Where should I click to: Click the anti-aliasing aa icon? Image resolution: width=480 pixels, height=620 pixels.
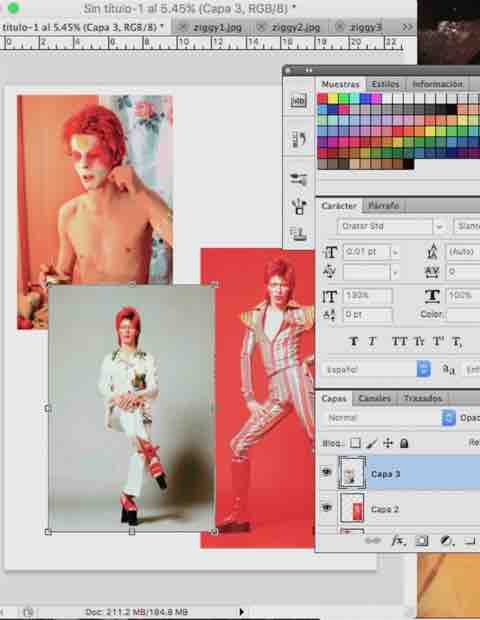(x=448, y=370)
